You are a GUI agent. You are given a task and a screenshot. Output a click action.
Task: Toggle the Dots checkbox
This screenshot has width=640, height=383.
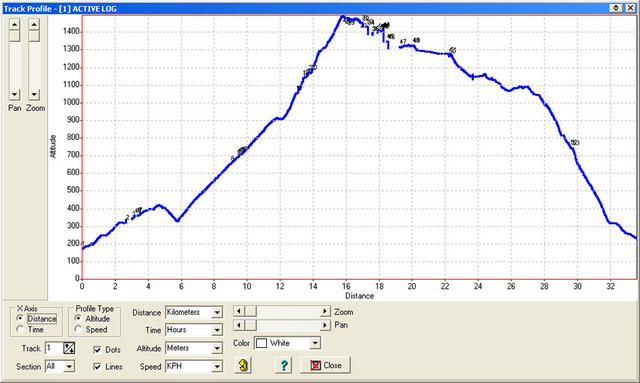point(97,350)
